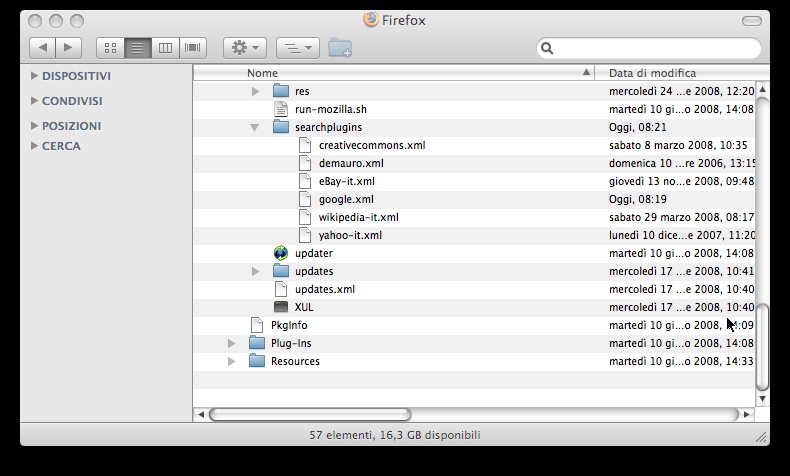Select the updates.xml file icon
Screen dimensions: 790x476
(281, 289)
